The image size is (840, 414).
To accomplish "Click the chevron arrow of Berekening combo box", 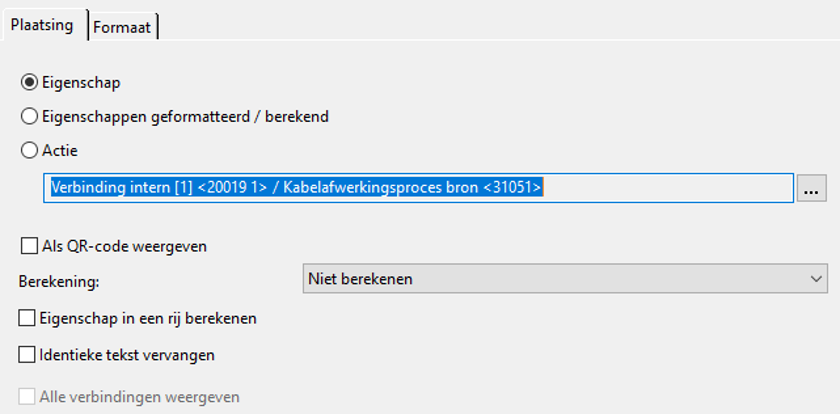I will (816, 279).
